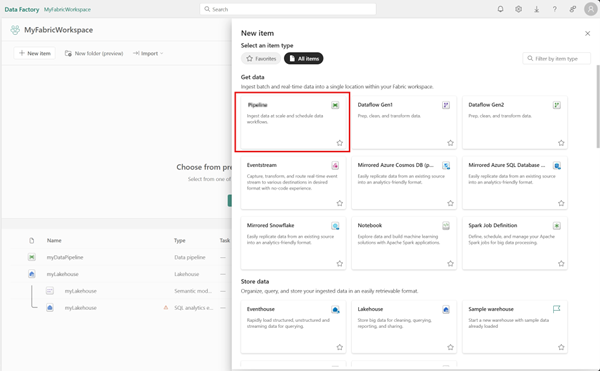Click the New item button
Image resolution: width=600 pixels, height=371 pixels.
point(35,53)
